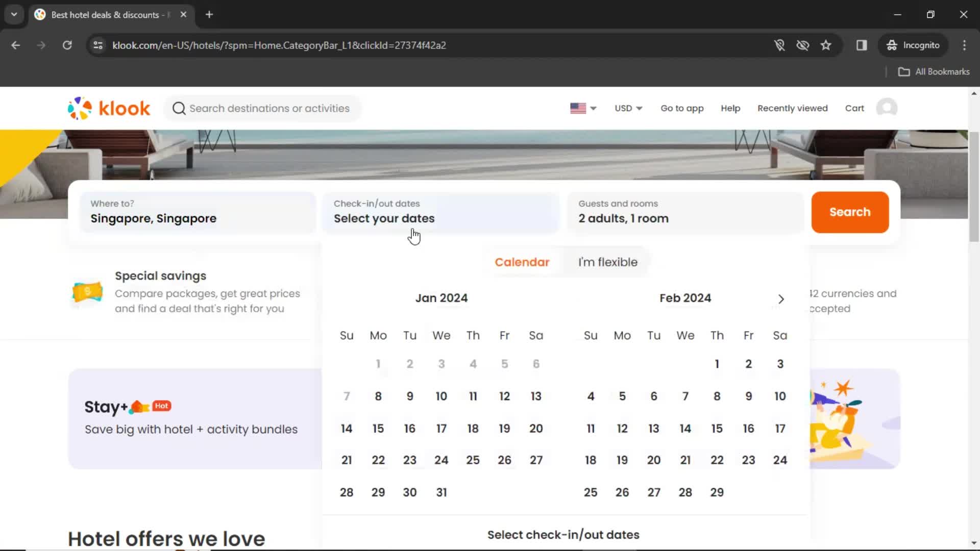Select the 'Calendar' toggle view
980x551 pixels.
click(522, 262)
